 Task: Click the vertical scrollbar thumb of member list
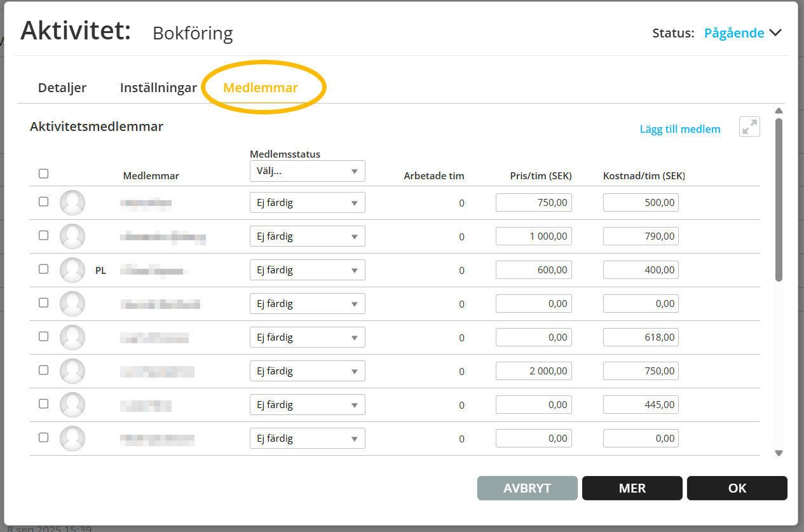(779, 198)
